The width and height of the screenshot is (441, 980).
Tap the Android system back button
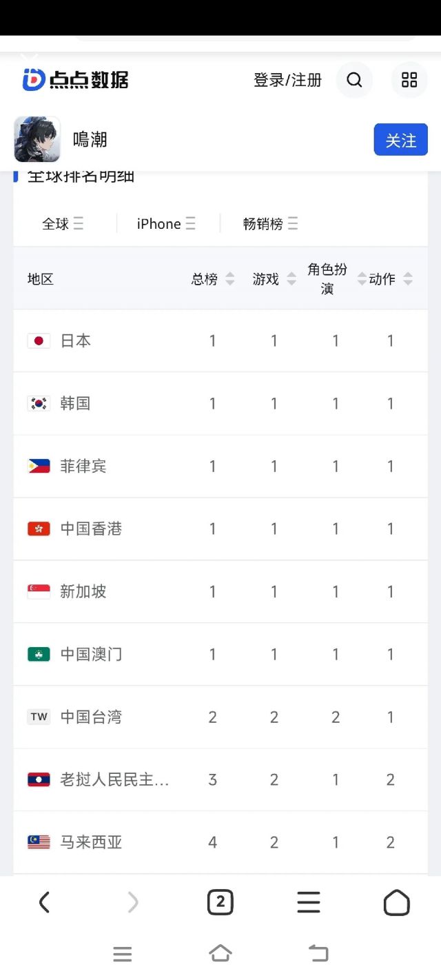point(318,953)
